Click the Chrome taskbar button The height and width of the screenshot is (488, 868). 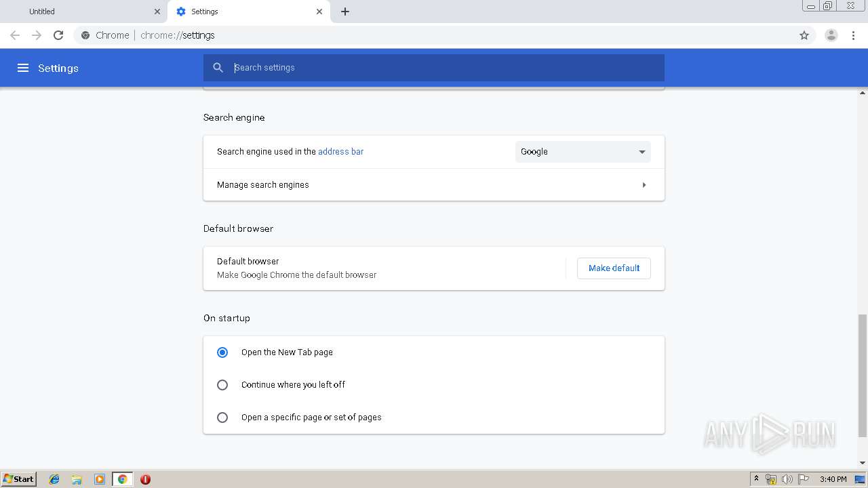122,479
